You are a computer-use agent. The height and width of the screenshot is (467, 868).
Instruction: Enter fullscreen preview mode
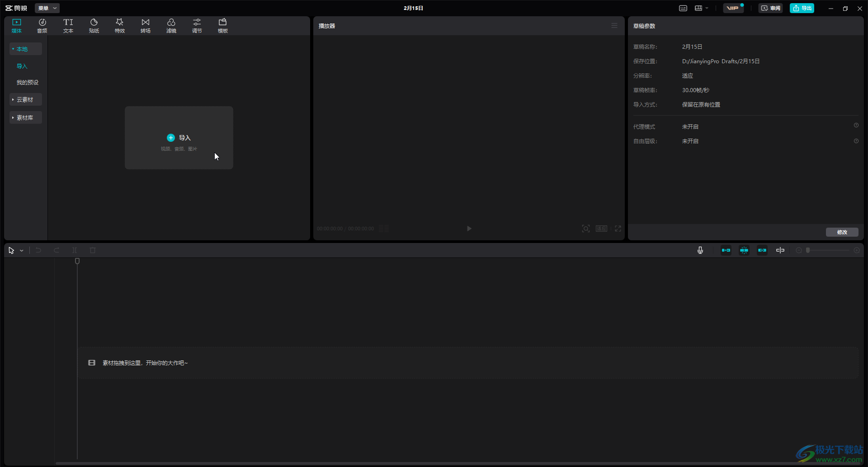(x=618, y=229)
